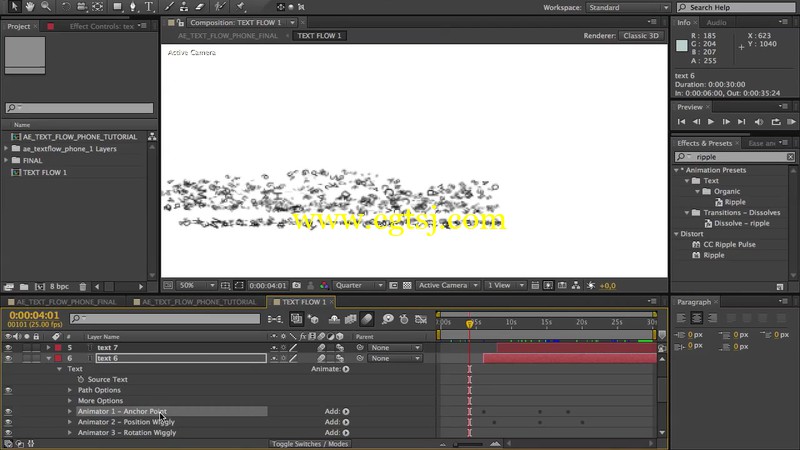Switch to the Audio panel tab
800x450 pixels.
(x=716, y=22)
